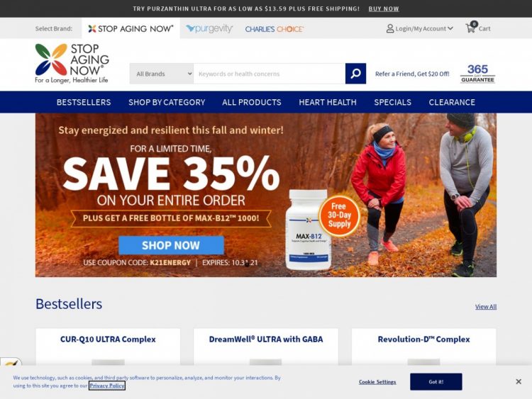Open the shopping cart icon
Viewport: 532px width, 399px height.
coord(470,28)
